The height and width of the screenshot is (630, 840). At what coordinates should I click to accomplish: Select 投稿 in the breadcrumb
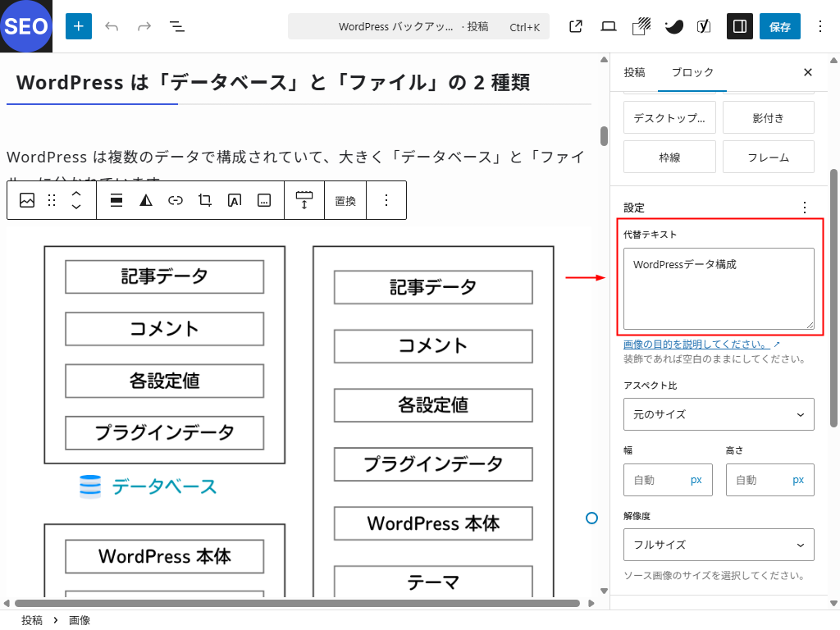coord(32,620)
